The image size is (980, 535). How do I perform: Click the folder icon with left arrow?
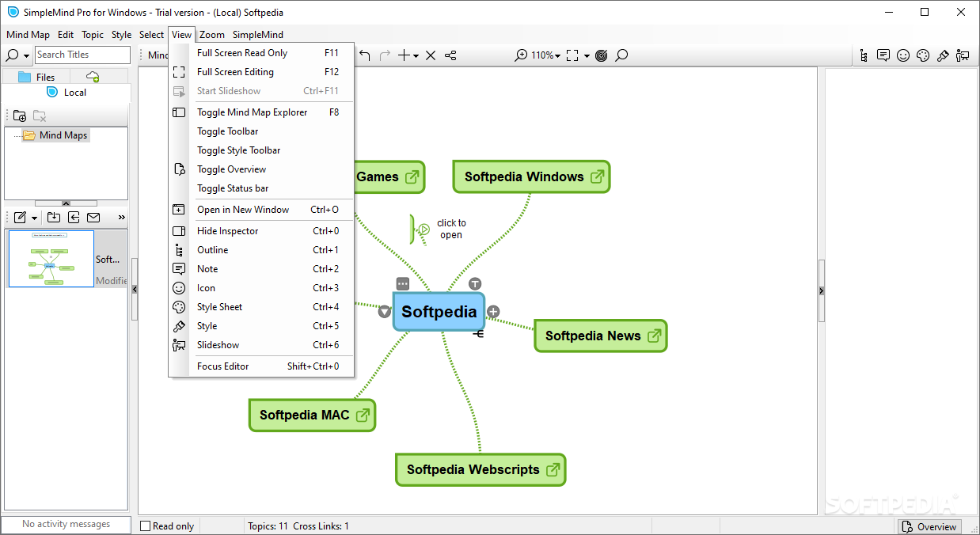pos(74,217)
